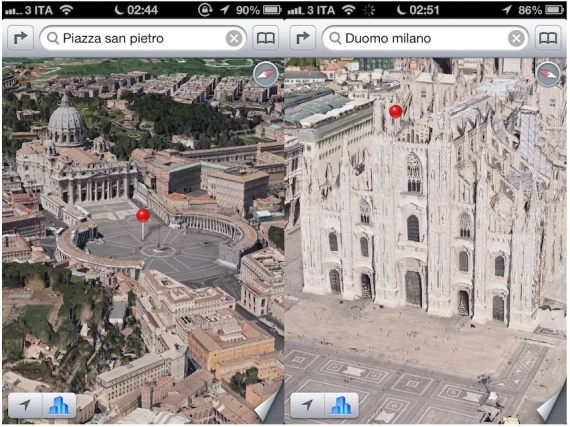This screenshot has height=427, width=570.
Task: Clear the Piazza san pietro search text
Action: pyautogui.click(x=234, y=38)
